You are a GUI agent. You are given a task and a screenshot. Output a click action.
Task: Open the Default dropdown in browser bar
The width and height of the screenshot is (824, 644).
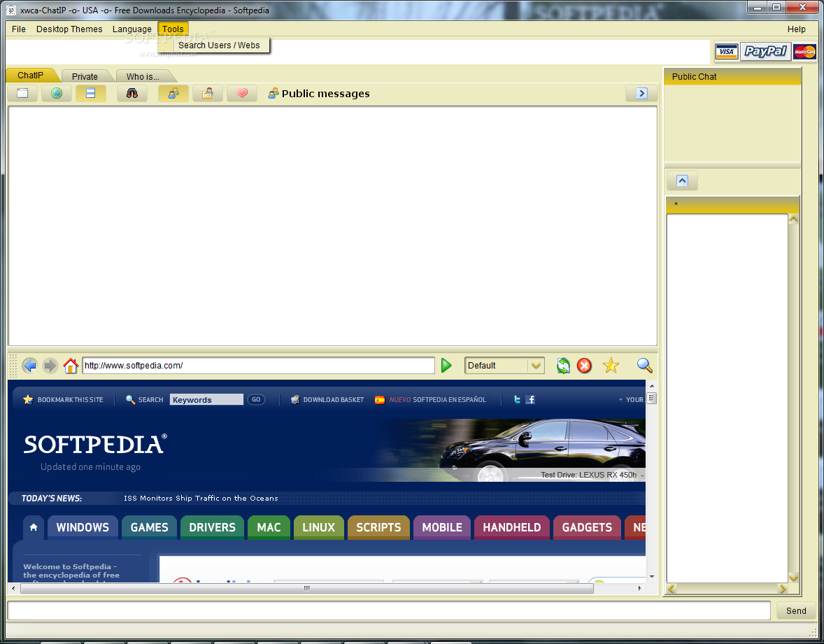pyautogui.click(x=504, y=365)
